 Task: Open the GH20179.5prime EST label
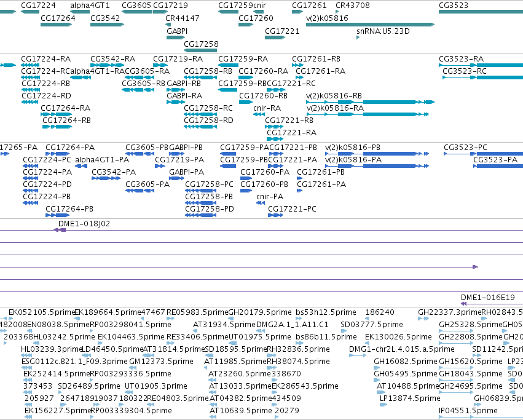[260, 312]
